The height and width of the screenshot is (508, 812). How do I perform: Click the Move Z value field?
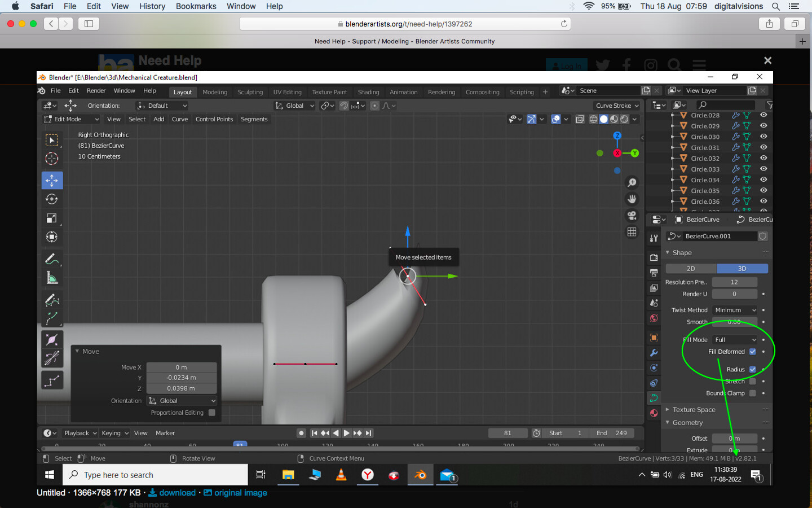point(181,388)
